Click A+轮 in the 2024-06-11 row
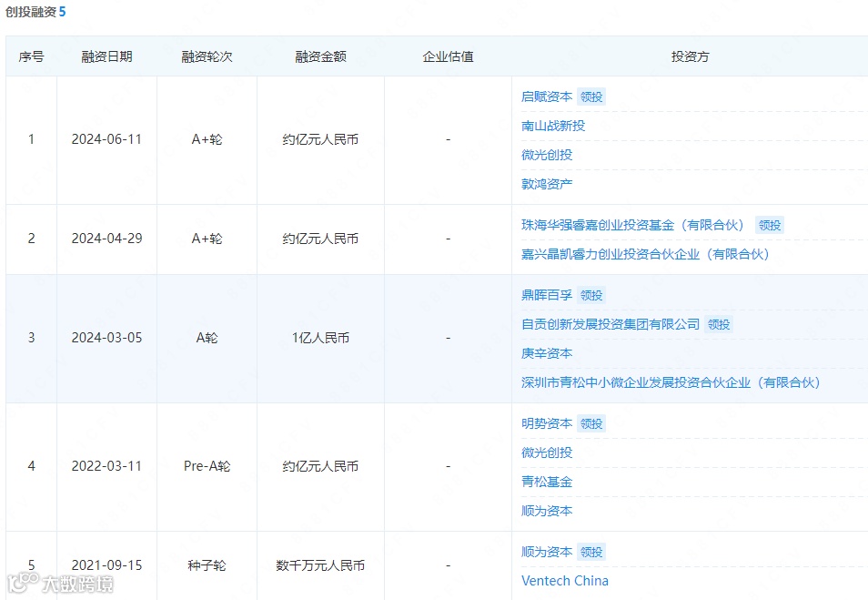This screenshot has width=868, height=600. point(207,139)
